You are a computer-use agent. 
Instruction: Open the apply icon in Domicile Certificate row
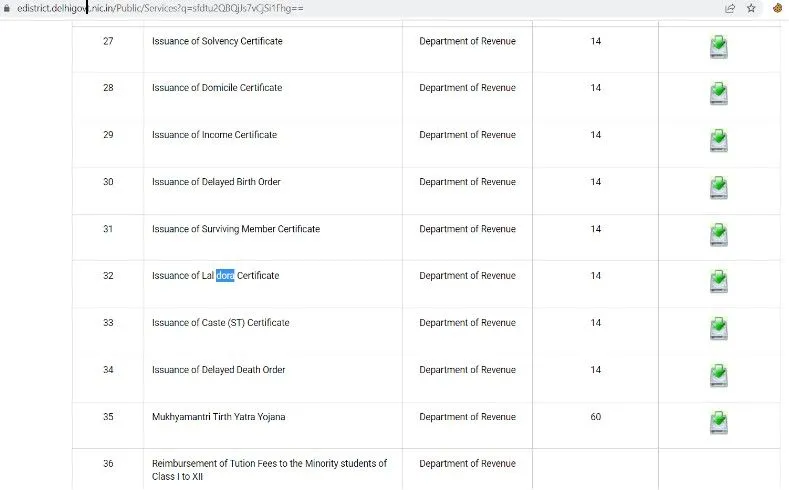[717, 93]
